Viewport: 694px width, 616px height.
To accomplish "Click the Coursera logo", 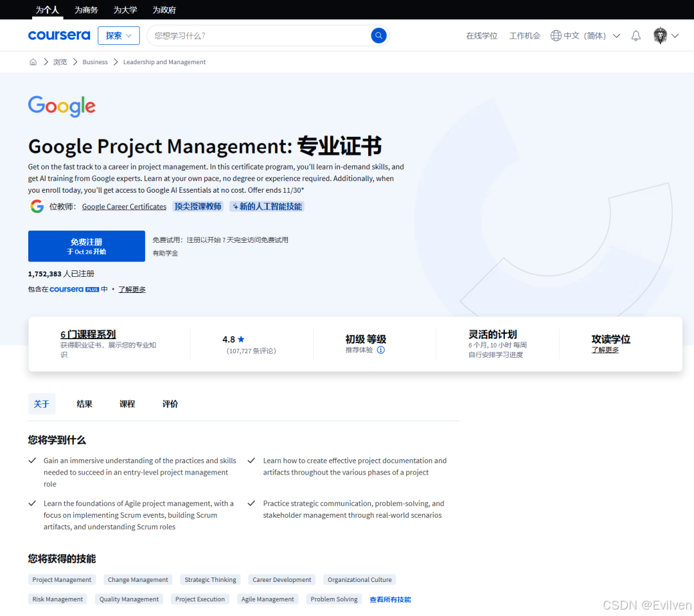I will [59, 35].
